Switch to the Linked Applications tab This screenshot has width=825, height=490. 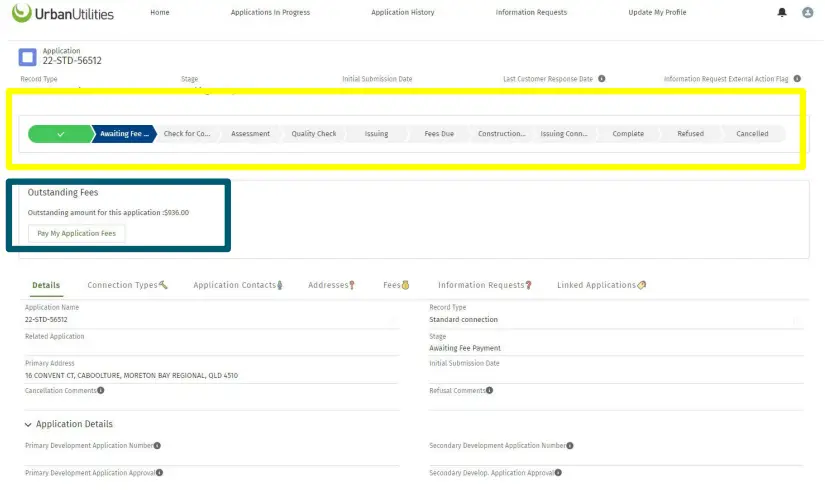click(601, 285)
